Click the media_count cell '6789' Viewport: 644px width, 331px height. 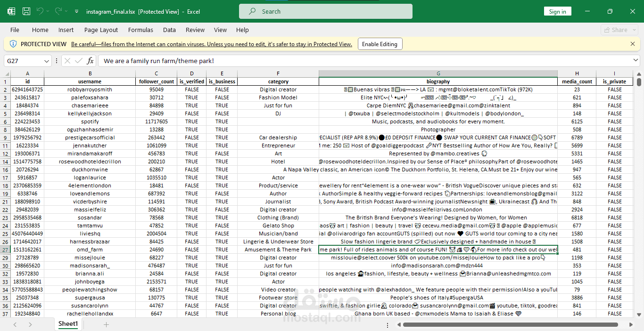coord(577,137)
